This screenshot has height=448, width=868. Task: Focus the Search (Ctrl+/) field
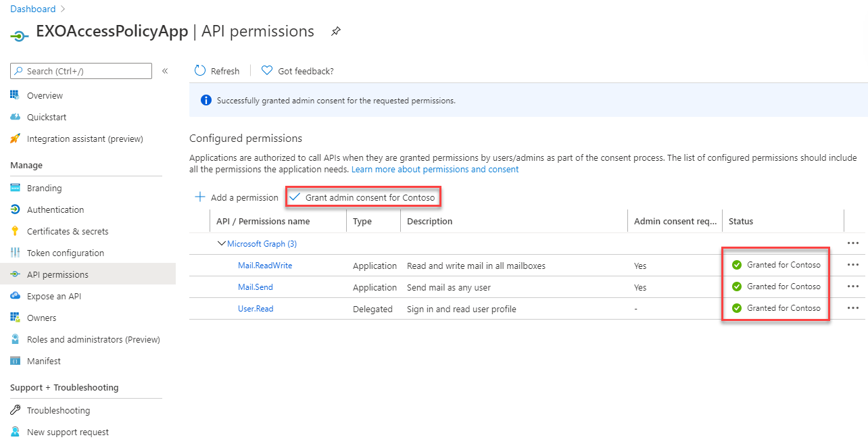pos(81,71)
